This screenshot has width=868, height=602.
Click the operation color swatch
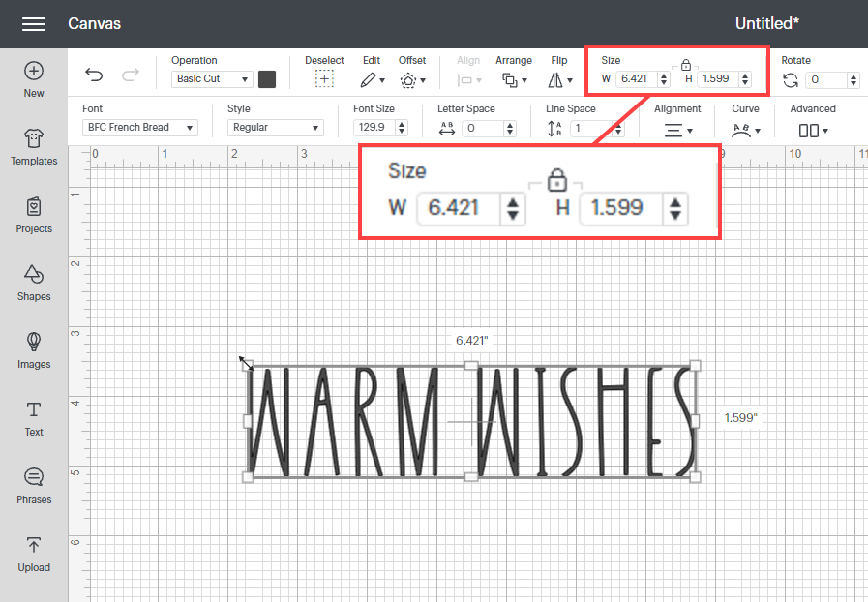click(267, 79)
